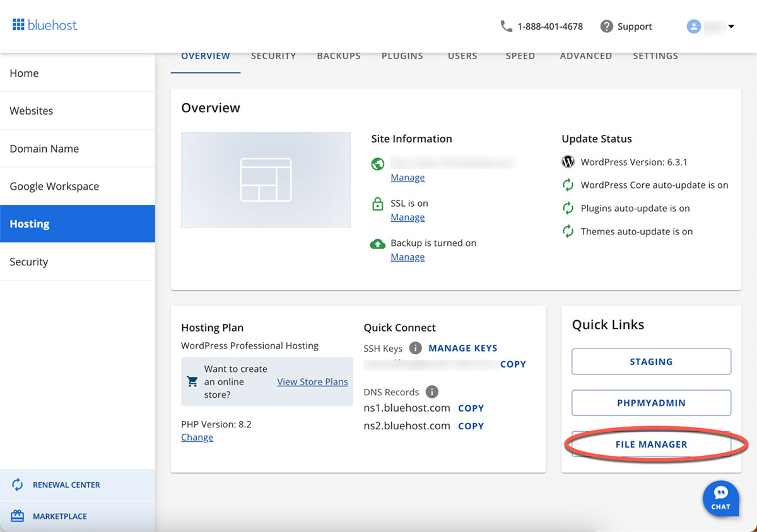Image resolution: width=757 pixels, height=532 pixels.
Task: Click the WordPress logo icon
Action: 568,162
